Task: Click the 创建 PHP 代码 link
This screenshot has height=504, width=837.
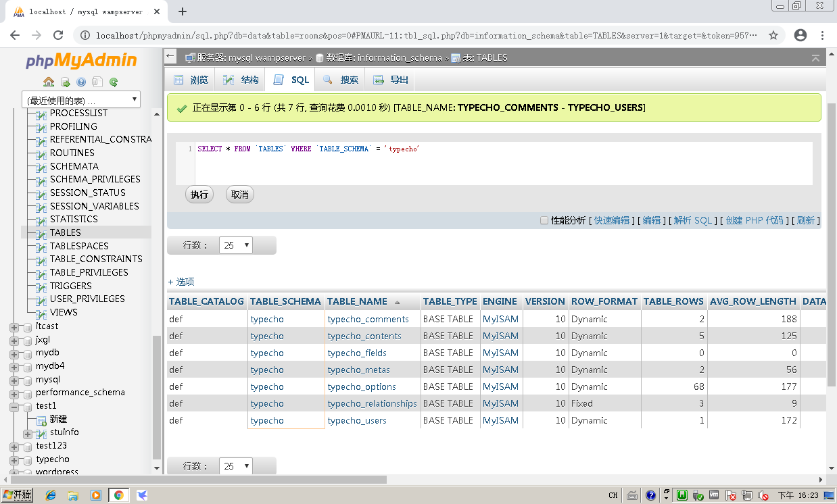Action: [x=755, y=220]
